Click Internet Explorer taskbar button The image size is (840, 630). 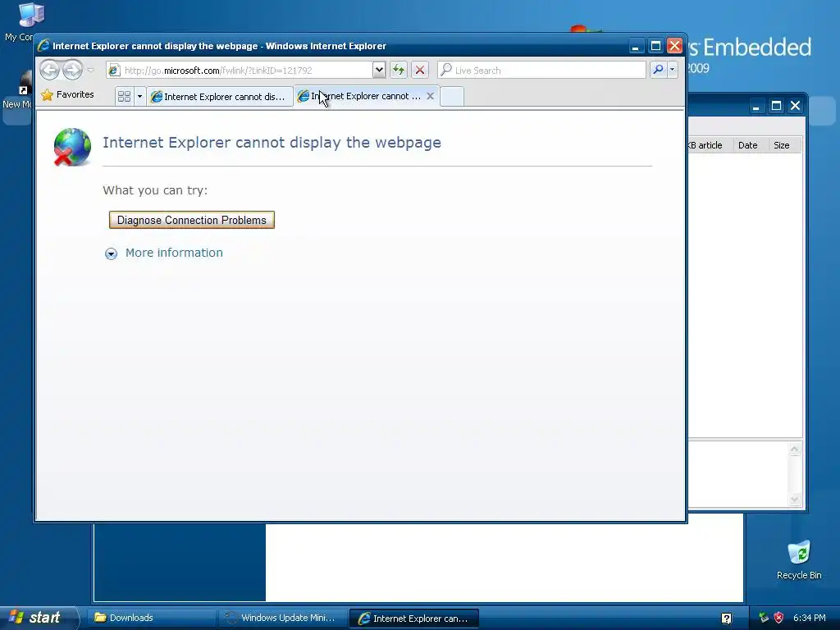(x=413, y=619)
